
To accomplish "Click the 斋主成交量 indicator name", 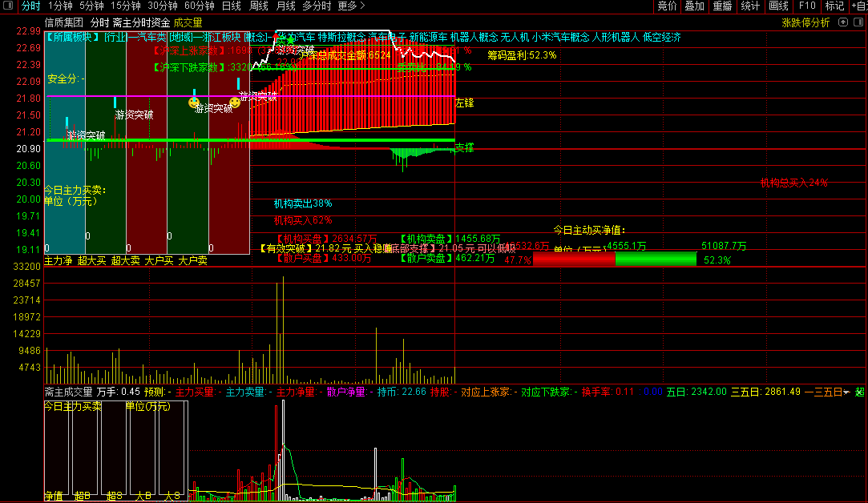I will click(68, 392).
